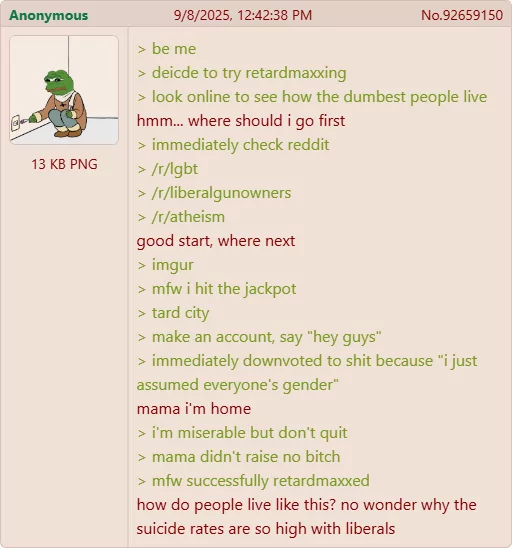Image resolution: width=512 pixels, height=548 pixels.
Task: Open the frog thumbnail image
Action: coord(64,90)
